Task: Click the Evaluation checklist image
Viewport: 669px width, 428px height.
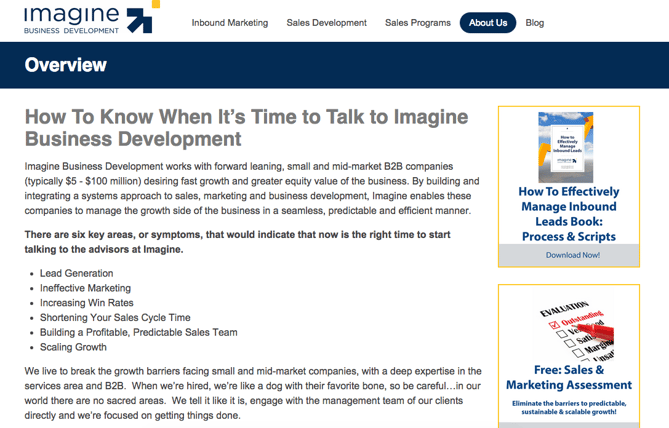Action: point(570,331)
